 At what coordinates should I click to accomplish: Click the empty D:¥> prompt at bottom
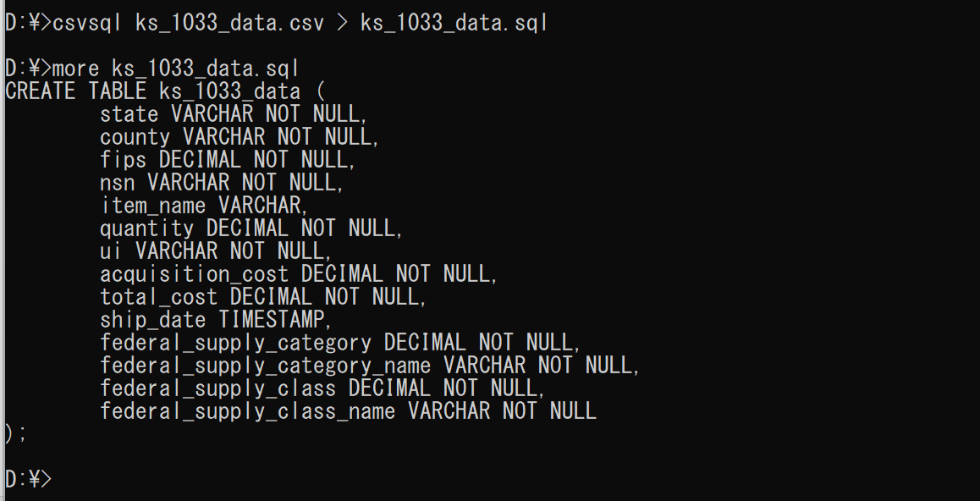coord(29,479)
